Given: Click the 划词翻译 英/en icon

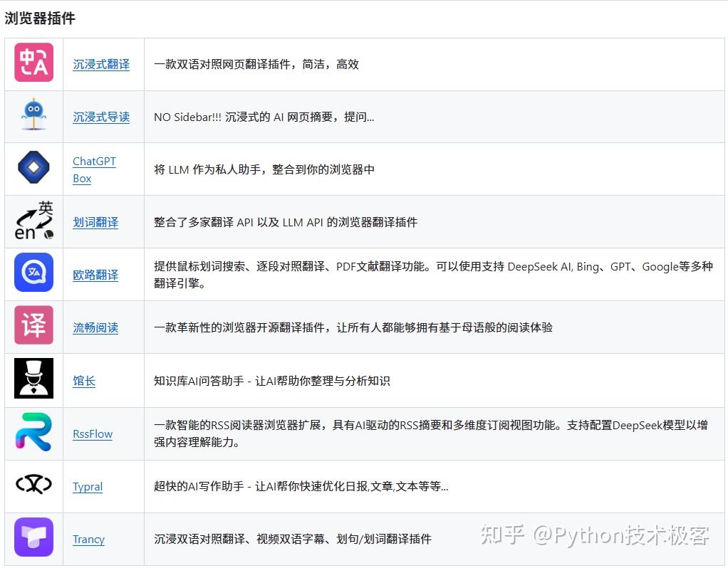Looking at the screenshot, I should point(34,221).
